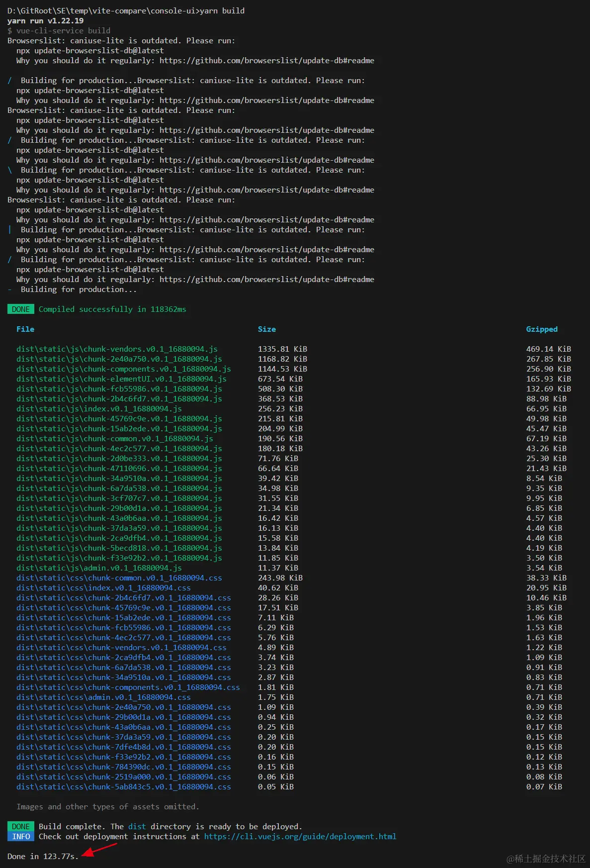Select chunk-29b00d1a.v0.1_16880094.js file name
The height and width of the screenshot is (868, 590).
(x=119, y=508)
